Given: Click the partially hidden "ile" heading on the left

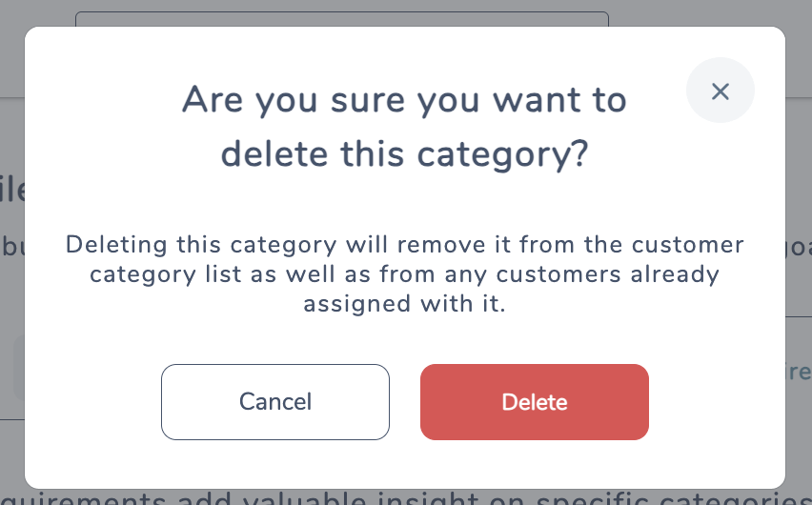Looking at the screenshot, I should pos(11,190).
